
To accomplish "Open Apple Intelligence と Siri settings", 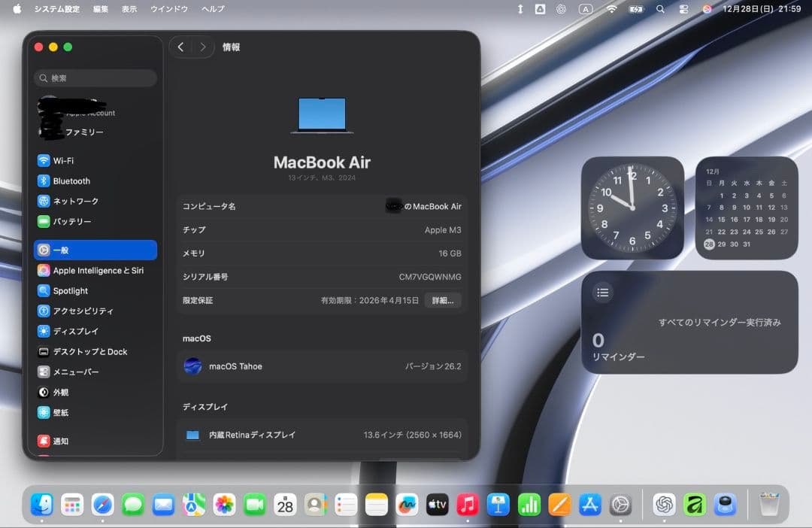I will pos(95,270).
